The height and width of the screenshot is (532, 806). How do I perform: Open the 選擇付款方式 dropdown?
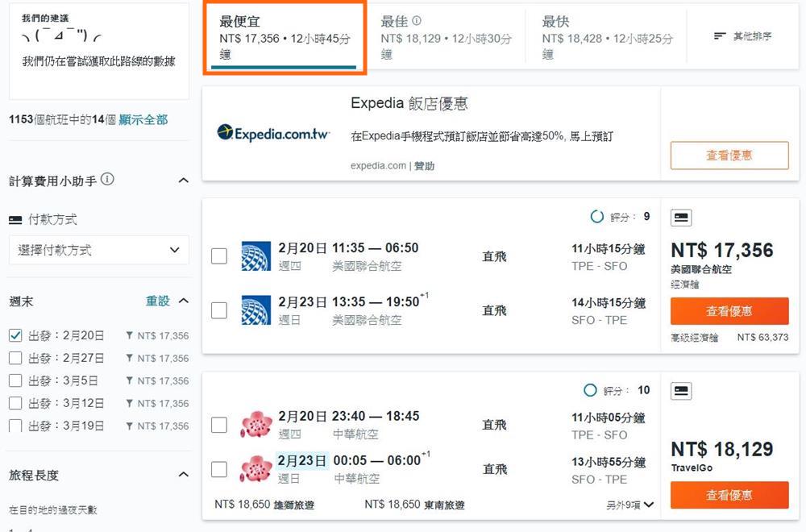(x=98, y=250)
